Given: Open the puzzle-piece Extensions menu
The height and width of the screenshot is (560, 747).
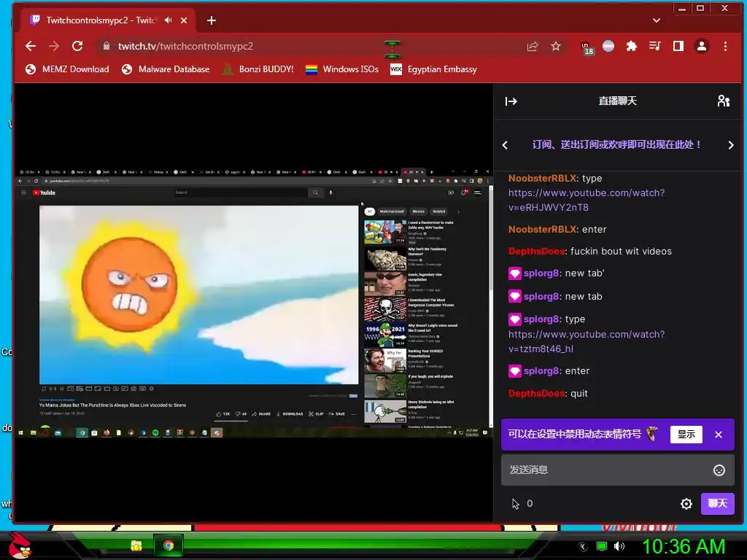Looking at the screenshot, I should pos(631,46).
